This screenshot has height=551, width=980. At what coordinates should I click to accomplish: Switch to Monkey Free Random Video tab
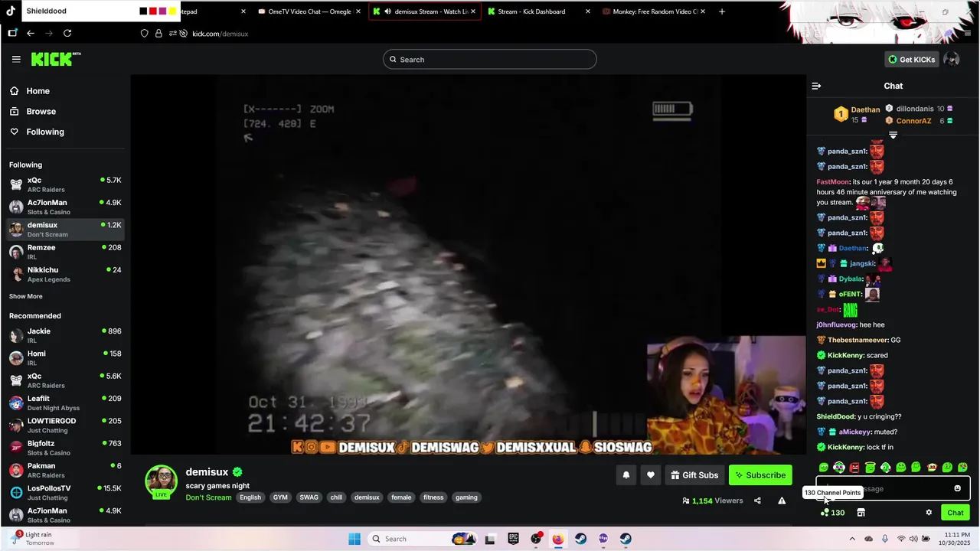click(654, 11)
